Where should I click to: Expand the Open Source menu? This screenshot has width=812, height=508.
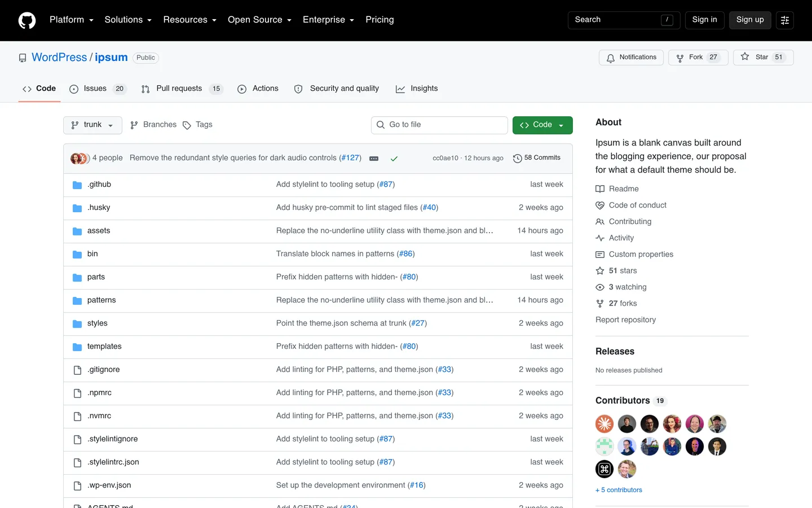[x=259, y=20]
